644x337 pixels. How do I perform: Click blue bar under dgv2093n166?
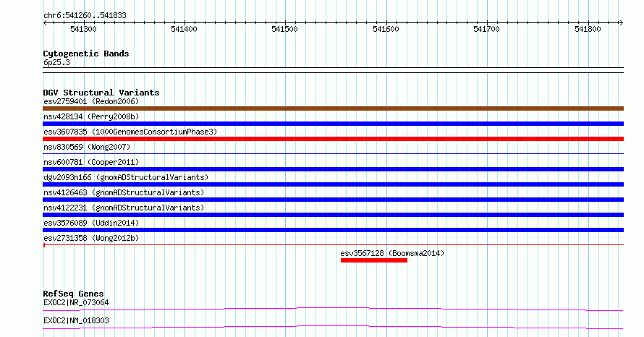pos(333,184)
